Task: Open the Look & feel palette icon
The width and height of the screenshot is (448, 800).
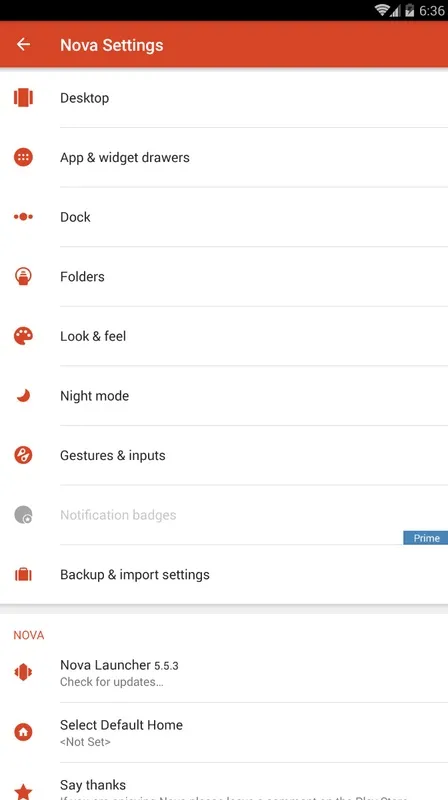Action: coord(23,336)
